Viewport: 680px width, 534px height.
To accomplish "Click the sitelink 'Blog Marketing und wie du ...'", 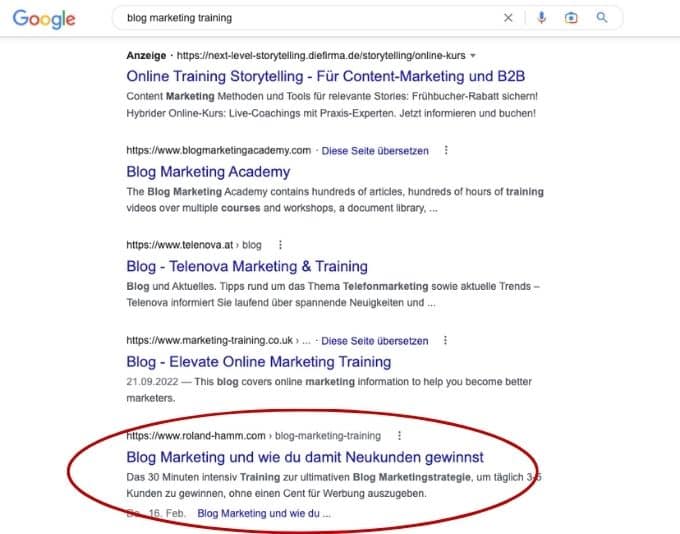I will (x=264, y=514).
